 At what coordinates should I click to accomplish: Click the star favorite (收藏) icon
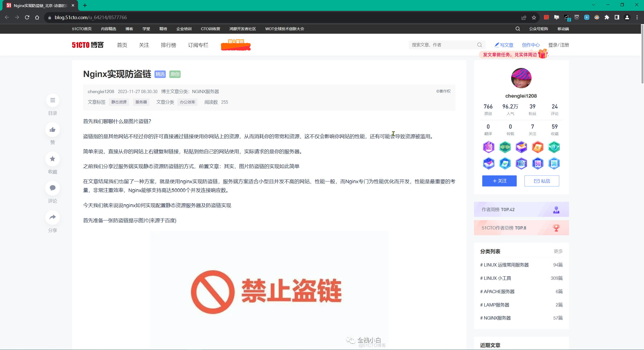click(53, 159)
